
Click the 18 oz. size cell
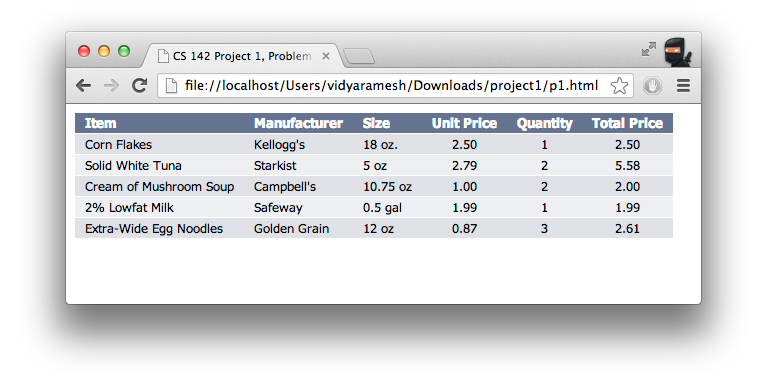tap(380, 145)
